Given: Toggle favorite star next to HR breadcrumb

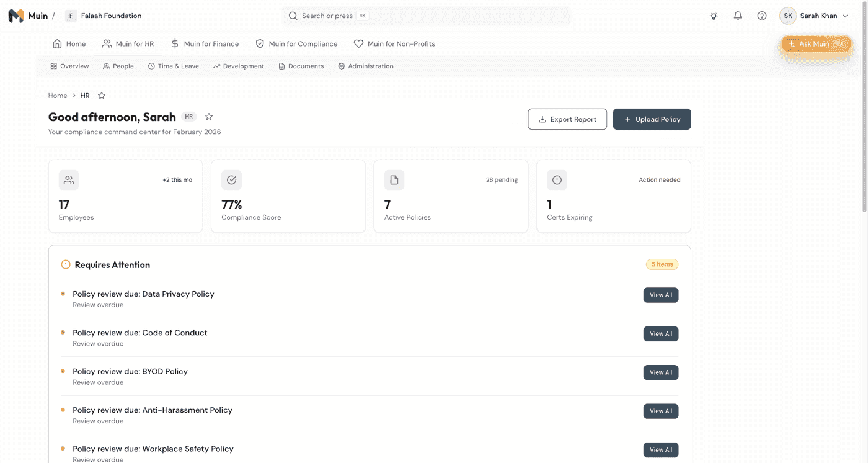Looking at the screenshot, I should (102, 96).
